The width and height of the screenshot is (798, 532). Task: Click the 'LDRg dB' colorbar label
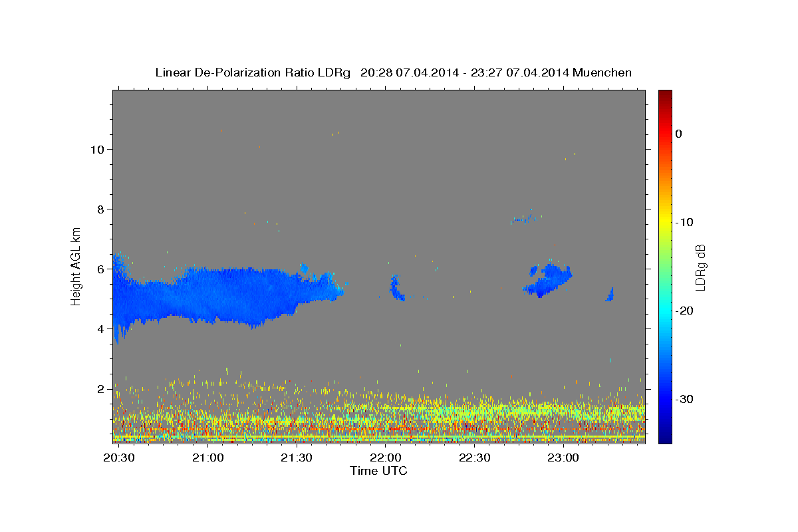pyautogui.click(x=700, y=267)
